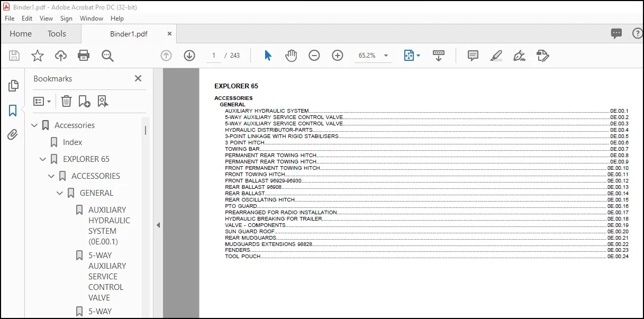This screenshot has width=644, height=319.
Task: Collapse the GENERAL bookmark branch
Action: pyautogui.click(x=60, y=193)
